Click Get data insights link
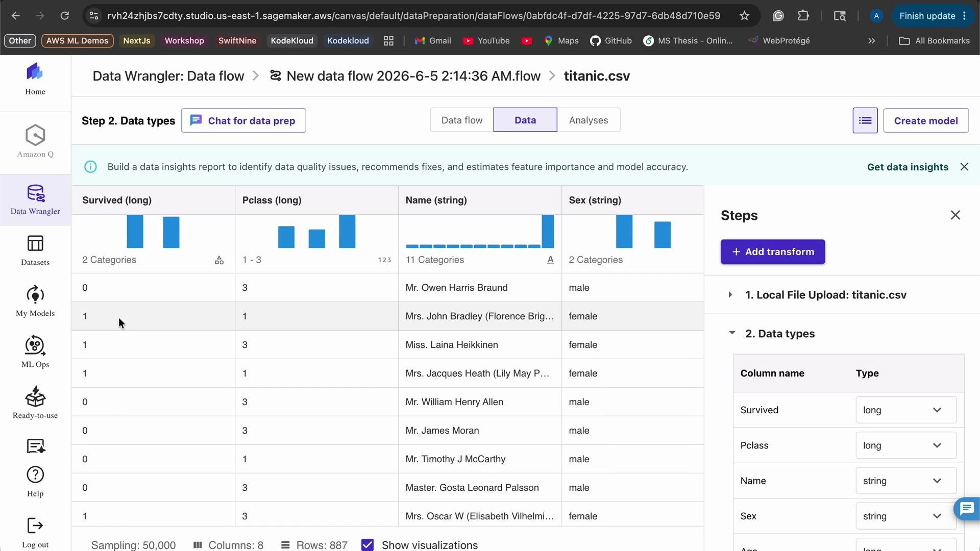 pyautogui.click(x=908, y=167)
